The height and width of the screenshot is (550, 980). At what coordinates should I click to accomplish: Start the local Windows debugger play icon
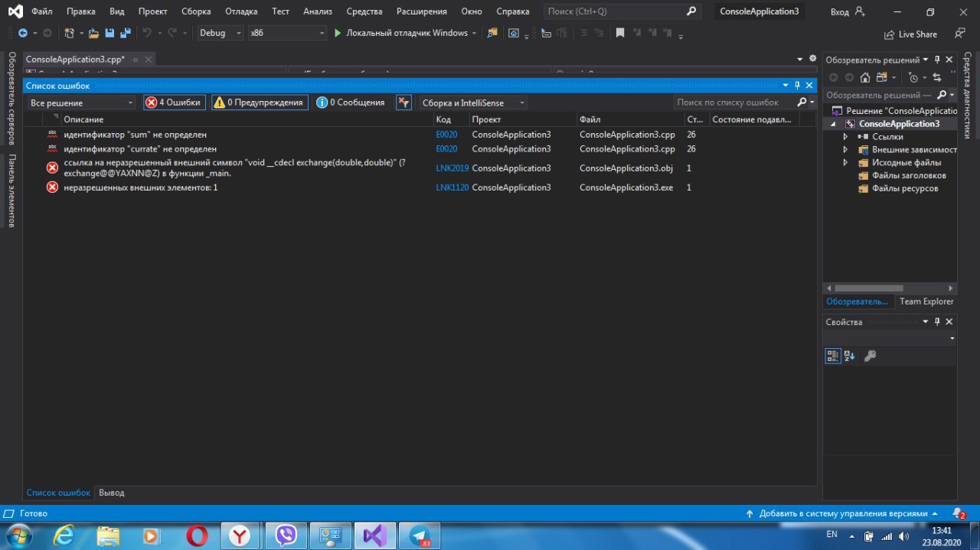pyautogui.click(x=338, y=34)
